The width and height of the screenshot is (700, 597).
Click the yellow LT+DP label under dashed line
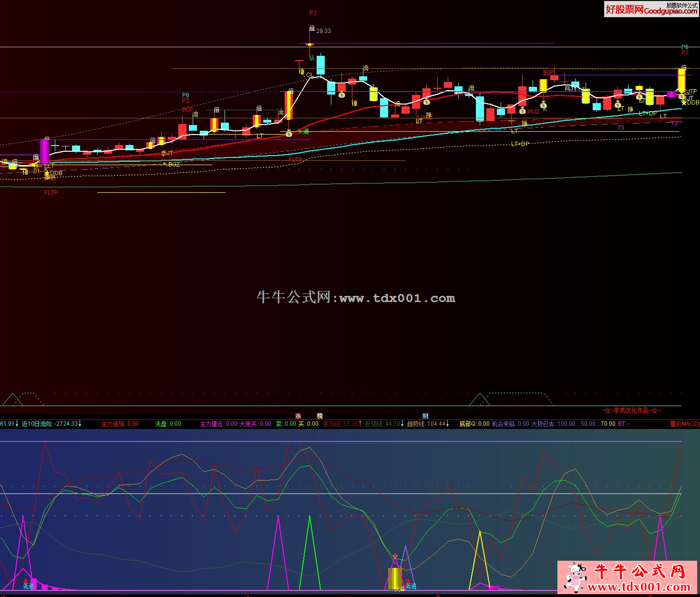[x=520, y=144]
